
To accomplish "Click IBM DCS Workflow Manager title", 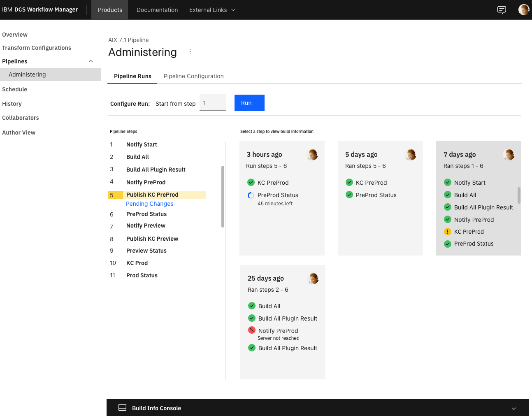I will click(x=40, y=9).
